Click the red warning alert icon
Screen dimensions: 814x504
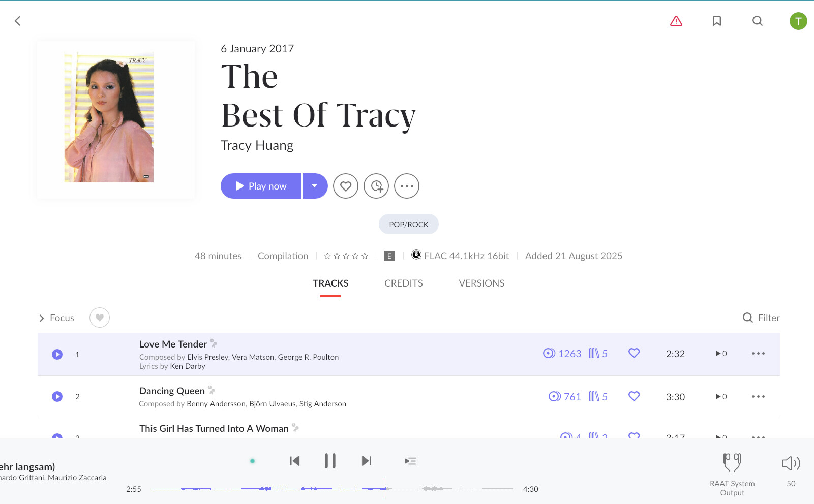click(x=676, y=21)
